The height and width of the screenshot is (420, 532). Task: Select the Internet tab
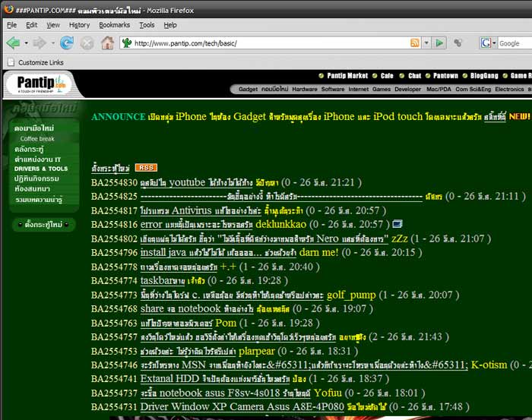tap(358, 89)
